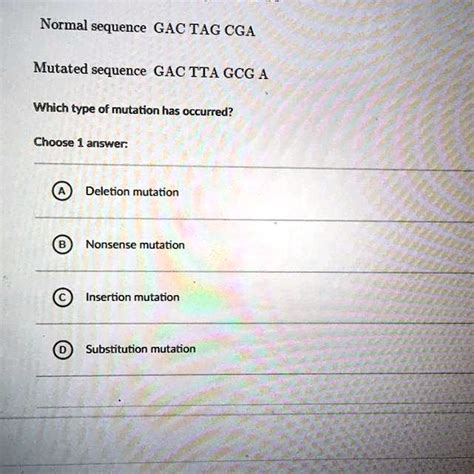Select answer choice C radio circle
Viewport: 474px width, 474px height.
point(62,297)
